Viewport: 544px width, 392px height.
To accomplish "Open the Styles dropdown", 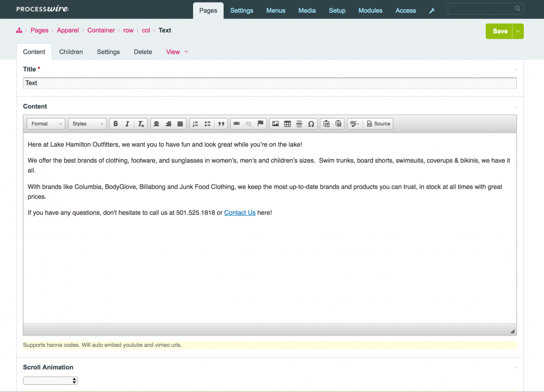I will tap(87, 123).
